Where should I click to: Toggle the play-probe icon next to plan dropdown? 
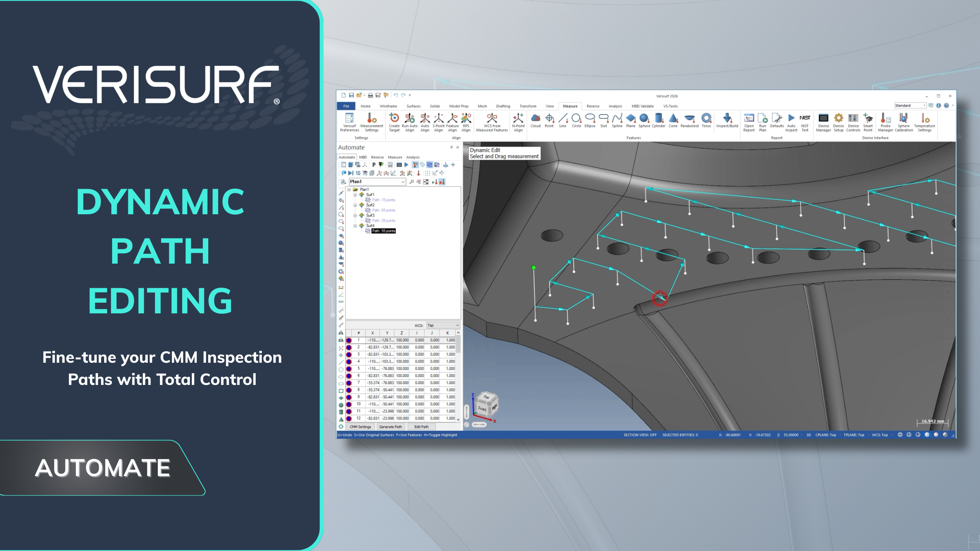[x=435, y=182]
